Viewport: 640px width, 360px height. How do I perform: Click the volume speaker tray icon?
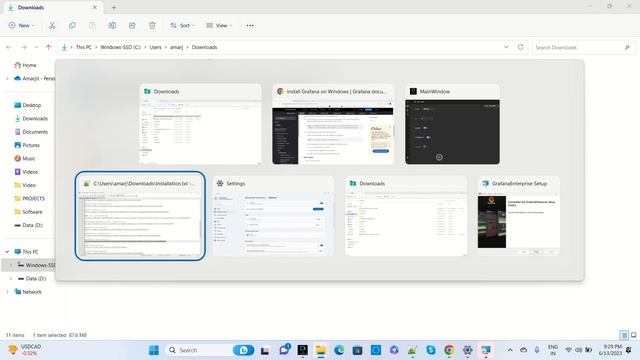tap(578, 350)
